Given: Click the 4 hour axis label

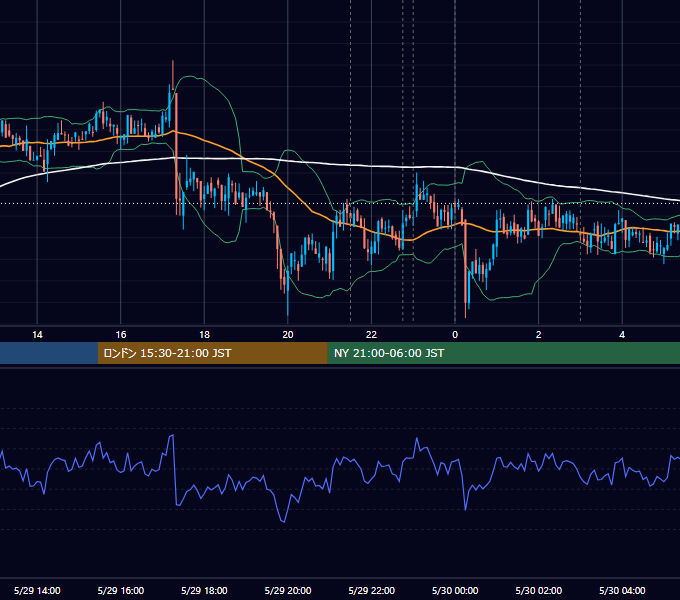Looking at the screenshot, I should pos(622,335).
